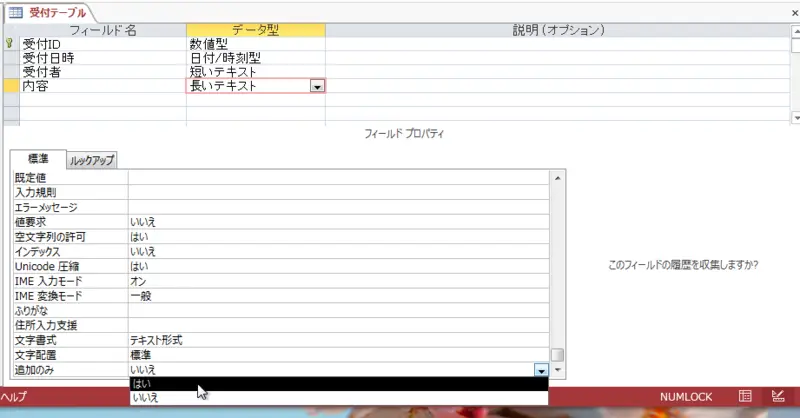Image resolution: width=800 pixels, height=418 pixels.
Task: Choose いいえ from the dropdown list
Action: click(x=340, y=398)
